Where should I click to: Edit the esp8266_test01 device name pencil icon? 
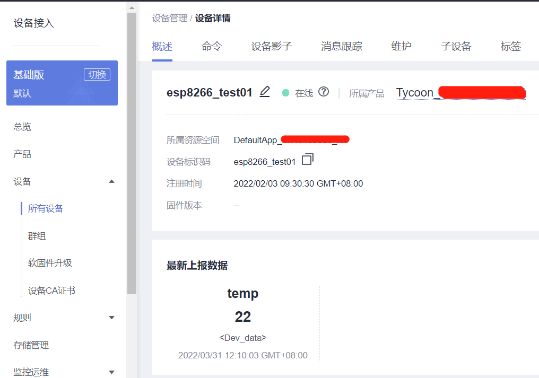pos(265,92)
